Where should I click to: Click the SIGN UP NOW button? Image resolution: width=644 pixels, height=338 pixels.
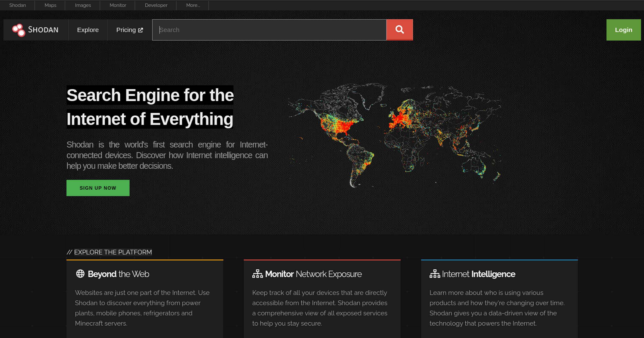click(98, 188)
